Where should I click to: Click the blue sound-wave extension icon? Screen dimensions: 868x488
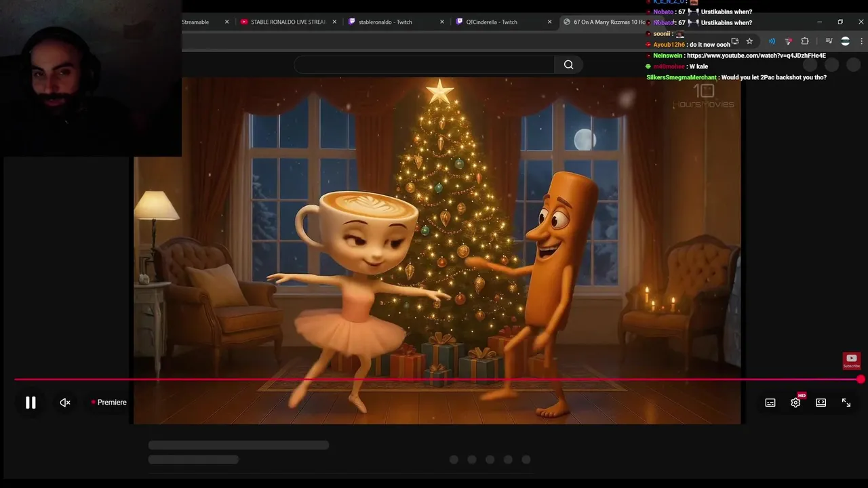coord(772,41)
